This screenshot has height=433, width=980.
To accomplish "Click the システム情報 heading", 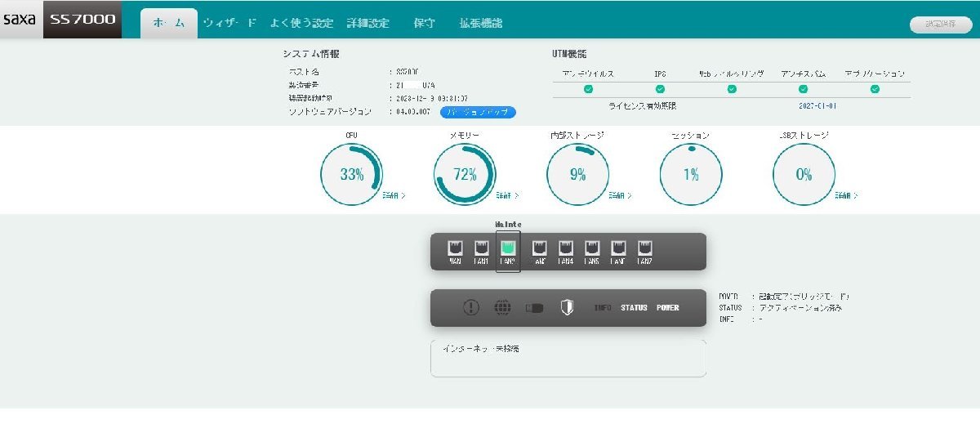I will tap(311, 54).
